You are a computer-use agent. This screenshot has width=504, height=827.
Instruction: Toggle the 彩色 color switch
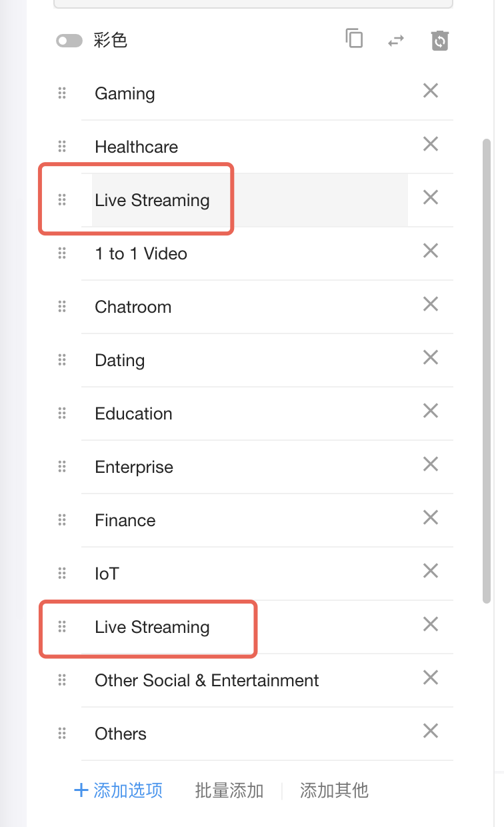(69, 41)
